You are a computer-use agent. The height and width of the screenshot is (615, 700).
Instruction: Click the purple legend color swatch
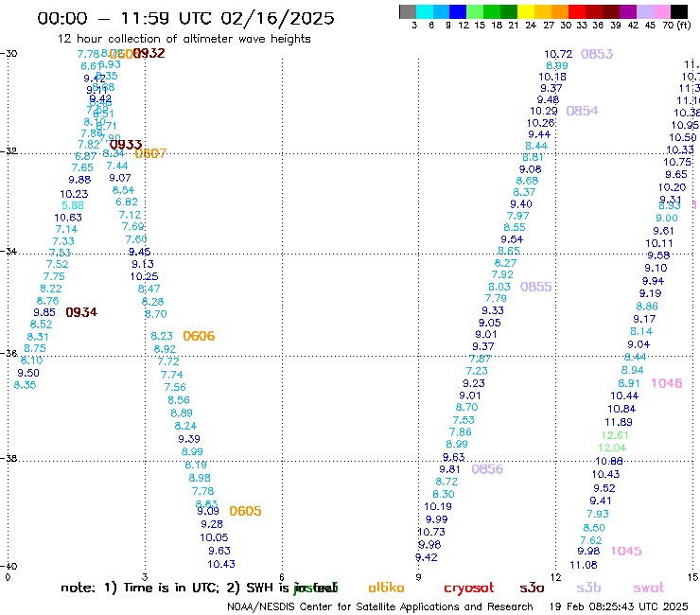(x=628, y=11)
